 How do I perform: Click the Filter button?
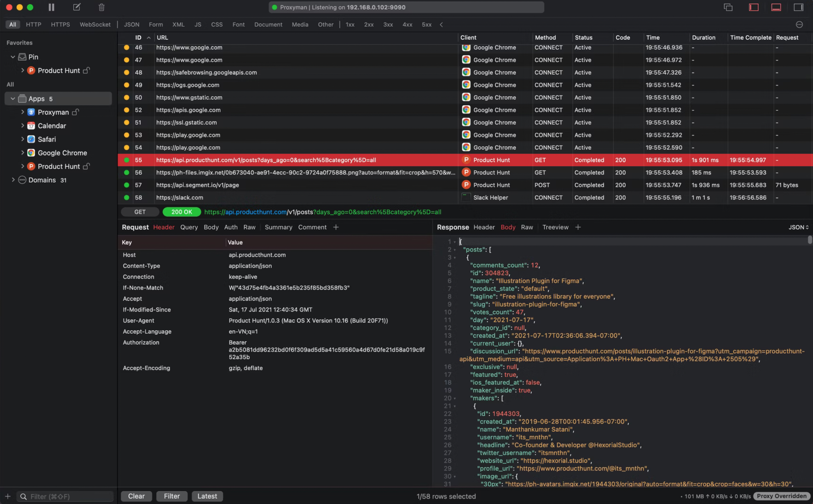(172, 496)
